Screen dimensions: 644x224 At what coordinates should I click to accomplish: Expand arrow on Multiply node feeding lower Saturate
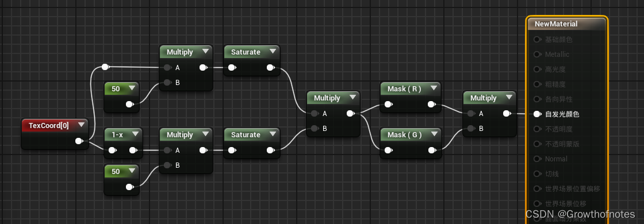pyautogui.click(x=205, y=134)
